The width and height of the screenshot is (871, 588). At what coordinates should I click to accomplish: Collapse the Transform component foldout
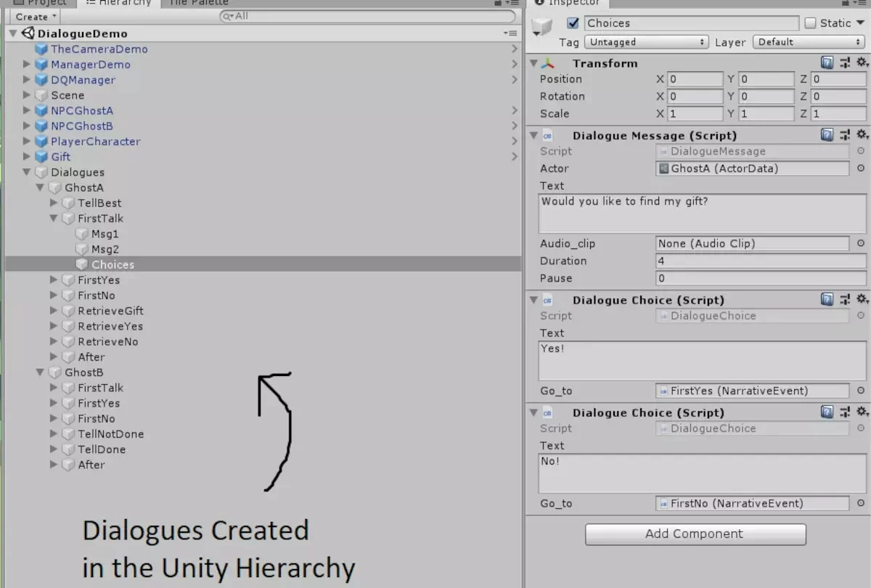point(533,63)
